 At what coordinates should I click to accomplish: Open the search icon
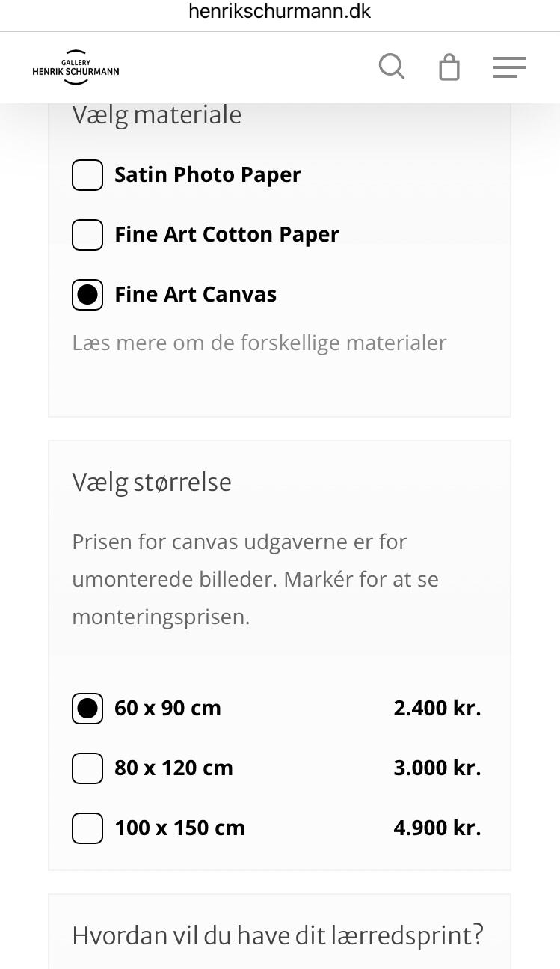pyautogui.click(x=391, y=67)
